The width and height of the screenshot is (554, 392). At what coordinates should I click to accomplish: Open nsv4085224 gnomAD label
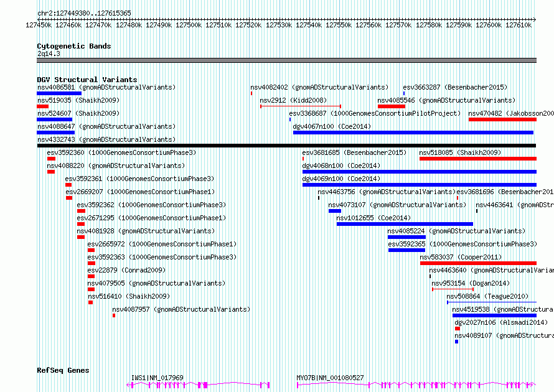point(456,231)
